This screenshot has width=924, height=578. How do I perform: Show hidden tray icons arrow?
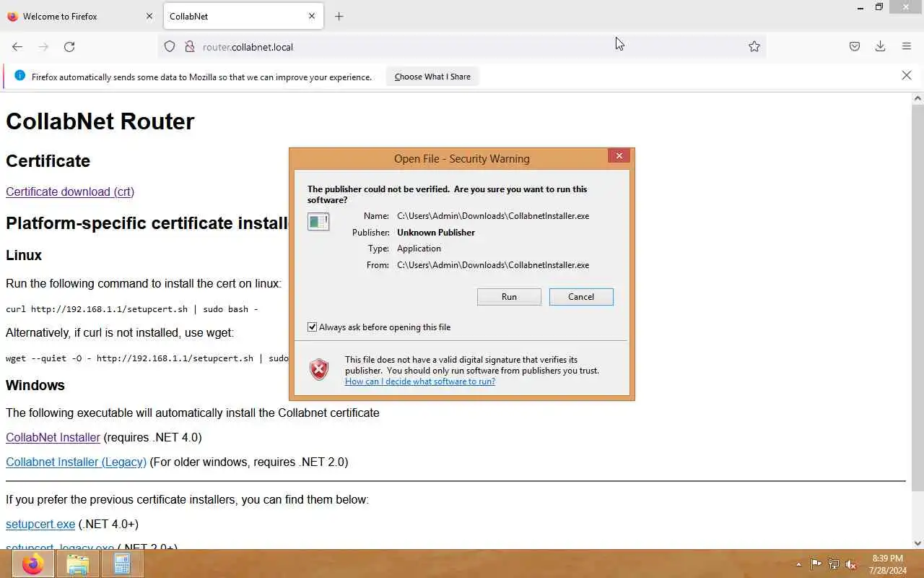tap(798, 564)
